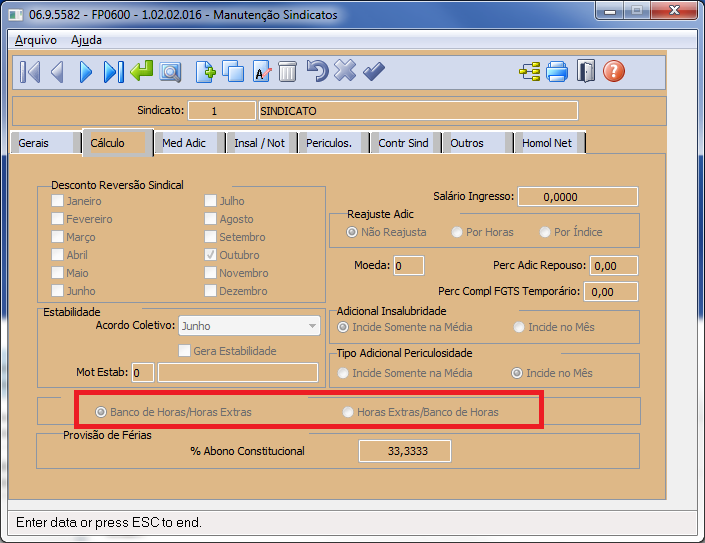Tick the Março checkbox
705x543 pixels.
(57, 236)
